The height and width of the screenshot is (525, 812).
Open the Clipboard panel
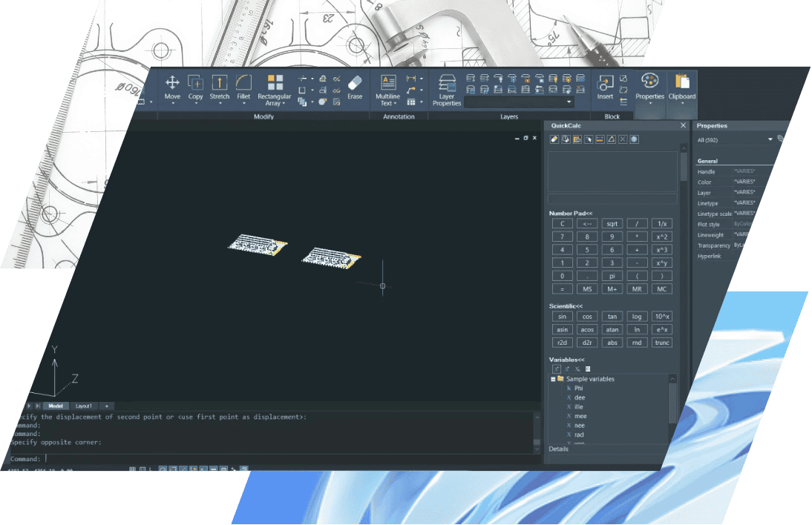click(x=681, y=87)
